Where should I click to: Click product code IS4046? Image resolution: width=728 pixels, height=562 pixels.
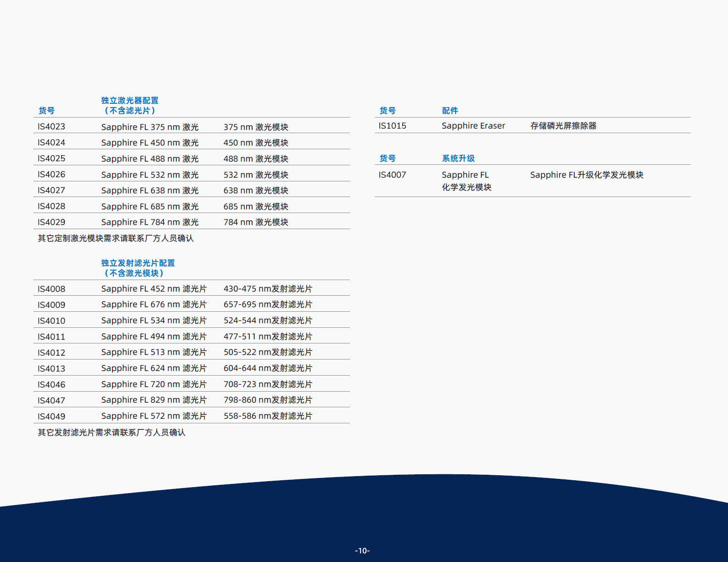51,384
